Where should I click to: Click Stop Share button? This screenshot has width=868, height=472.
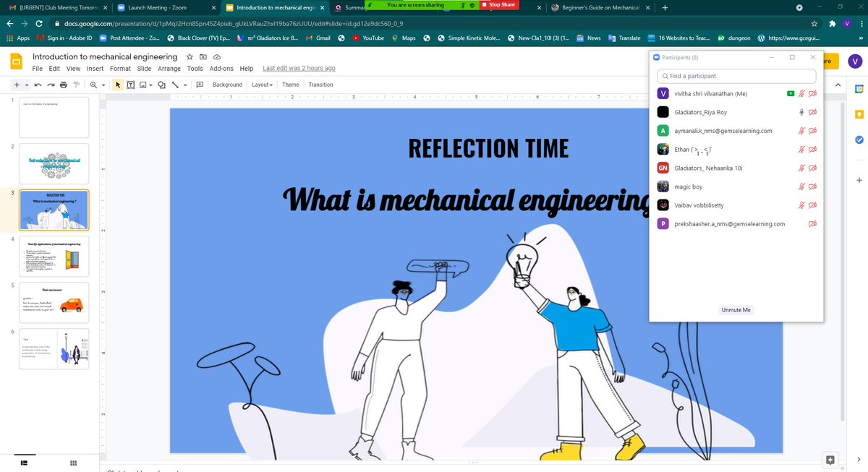[x=499, y=5]
